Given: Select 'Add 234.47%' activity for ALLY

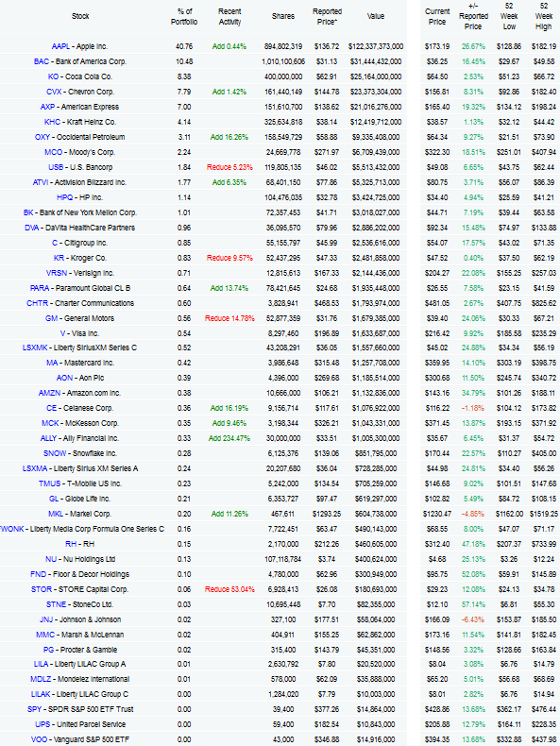Looking at the screenshot, I should [x=229, y=439].
